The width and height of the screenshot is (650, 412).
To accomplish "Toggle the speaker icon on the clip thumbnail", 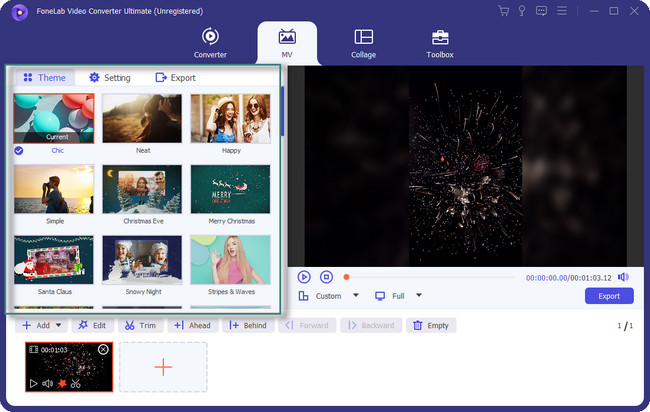I will [48, 383].
